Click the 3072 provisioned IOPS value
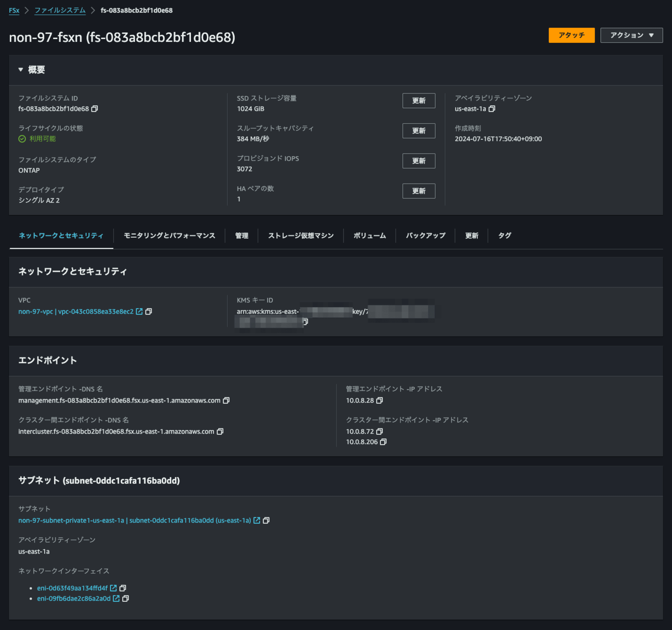The height and width of the screenshot is (630, 672). pos(244,169)
